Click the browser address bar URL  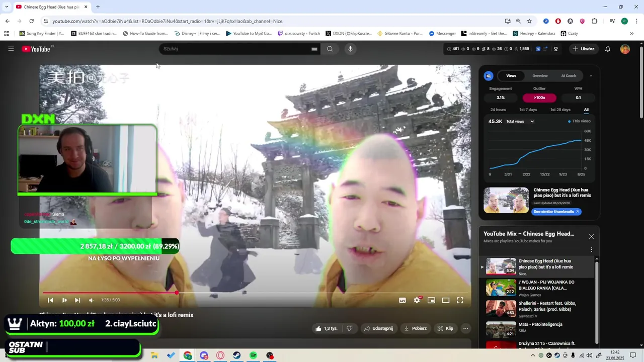click(168, 21)
